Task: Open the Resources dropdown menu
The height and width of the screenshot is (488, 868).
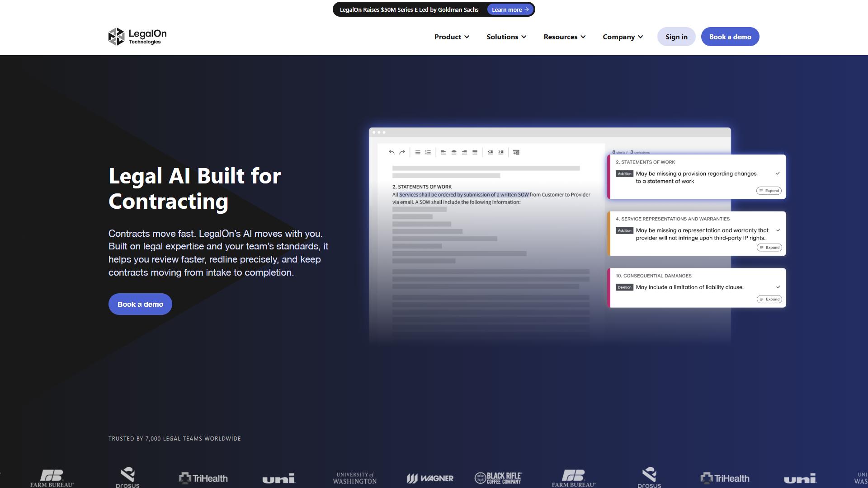Action: coord(565,37)
